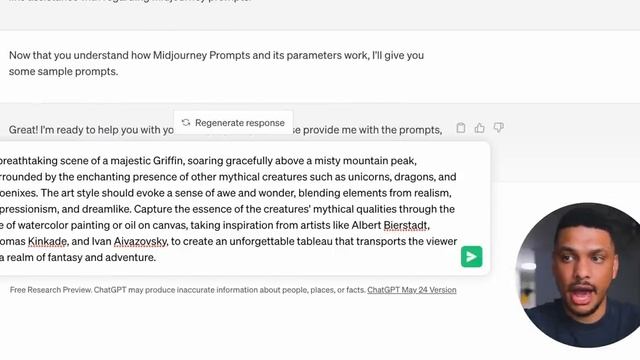Screen dimensions: 640x360
Task: Click the refresh icon in Regenerate response
Action: click(x=186, y=122)
